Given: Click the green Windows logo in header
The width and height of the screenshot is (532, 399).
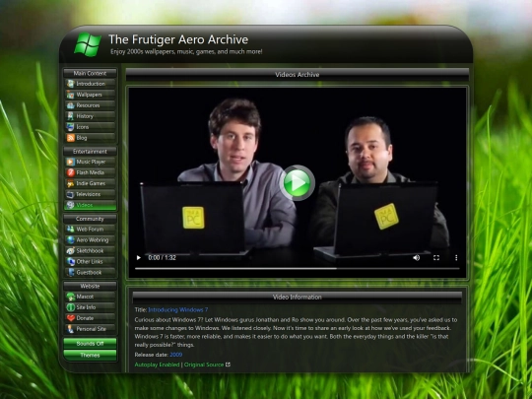Looking at the screenshot, I should [88, 44].
